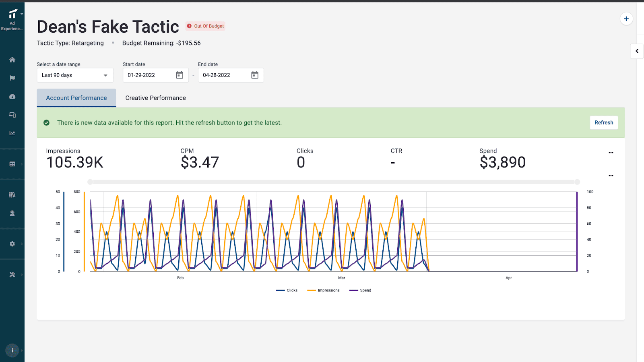Open the trend chart sidebar icon
The width and height of the screenshot is (644, 362).
point(12,133)
